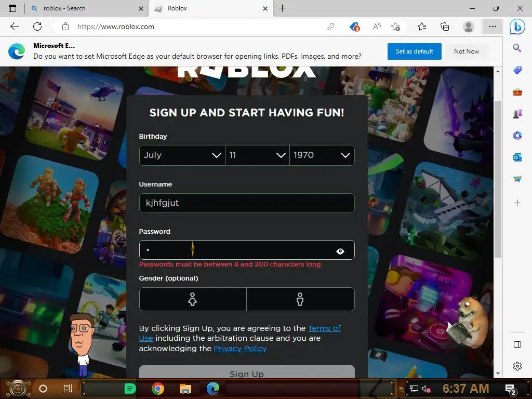This screenshot has height=399, width=532.
Task: Open shopping coupons tag icon in address bar
Action: click(x=354, y=26)
